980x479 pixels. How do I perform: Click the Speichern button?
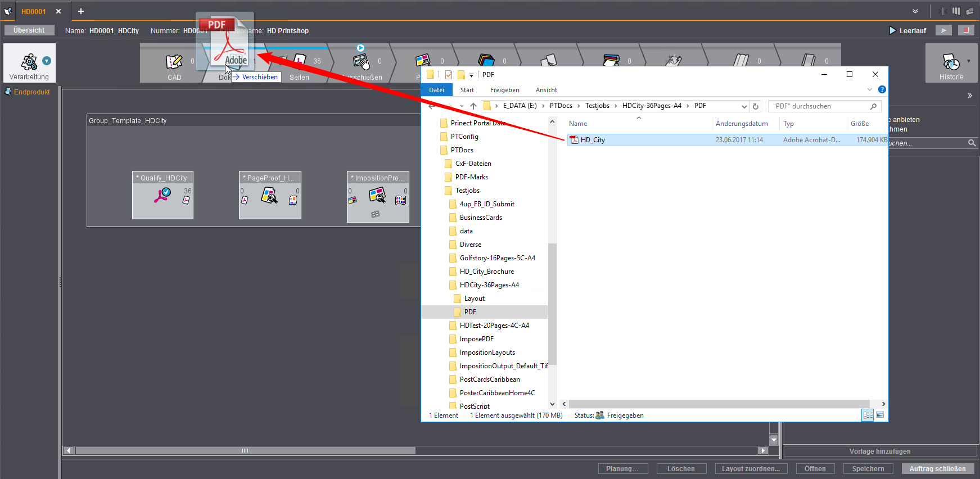pos(868,469)
